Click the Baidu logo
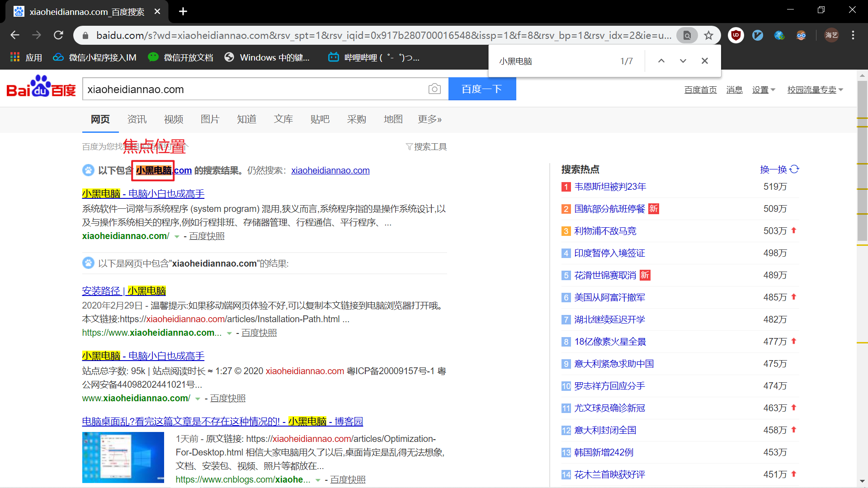Screen dimensions: 868x488 click(x=41, y=87)
